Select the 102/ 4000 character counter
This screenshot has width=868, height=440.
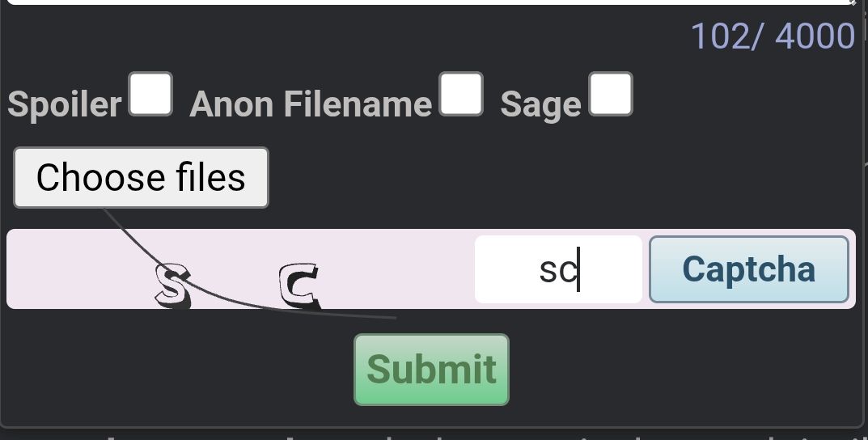[x=773, y=36]
